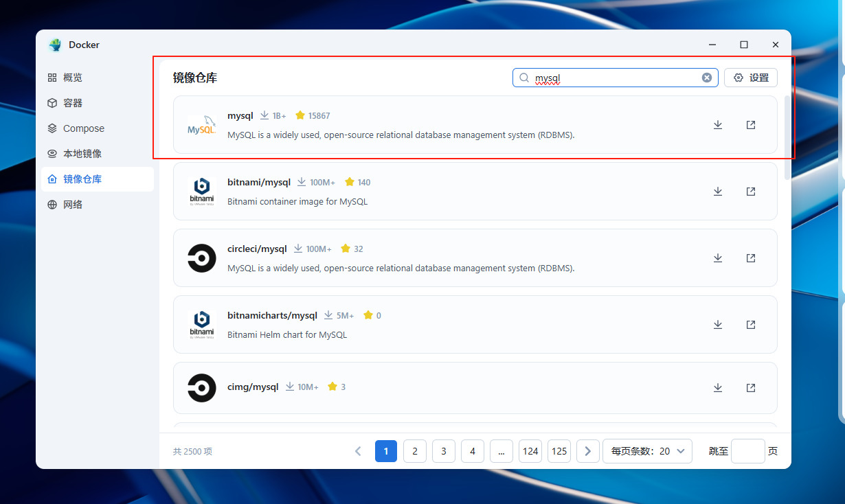This screenshot has height=504, width=845.
Task: Click the results list scrollbar
Action: click(x=787, y=137)
